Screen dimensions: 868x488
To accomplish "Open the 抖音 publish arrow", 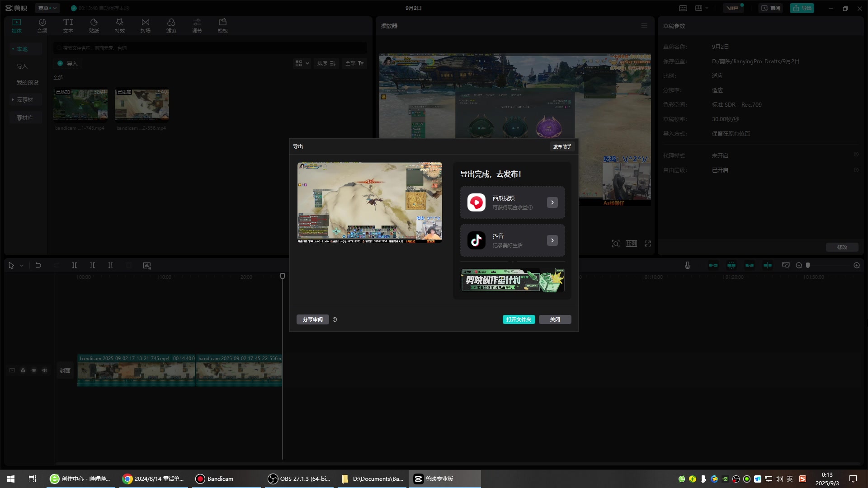I will pos(552,240).
